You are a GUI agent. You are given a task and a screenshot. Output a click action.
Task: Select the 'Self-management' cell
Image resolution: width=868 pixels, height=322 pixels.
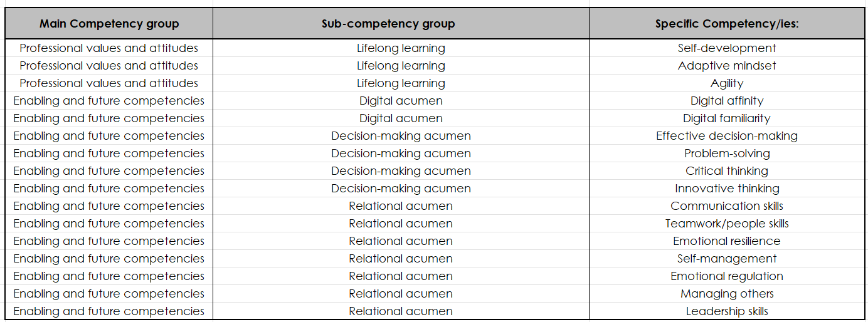click(726, 259)
